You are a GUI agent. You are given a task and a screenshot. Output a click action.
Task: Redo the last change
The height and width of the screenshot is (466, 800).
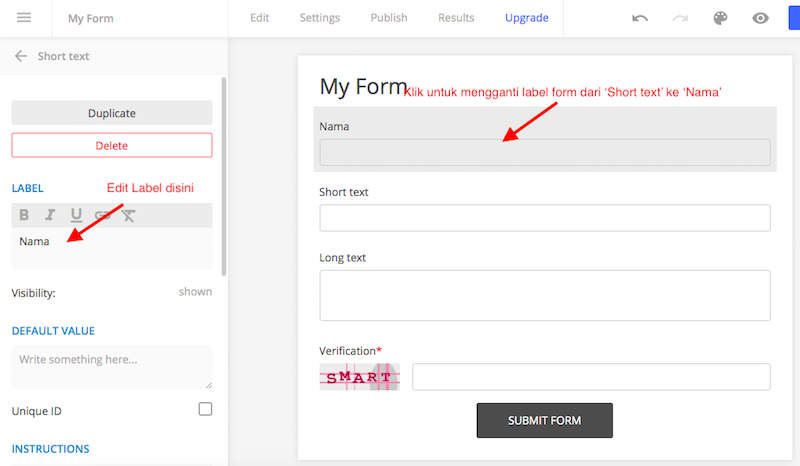(680, 18)
